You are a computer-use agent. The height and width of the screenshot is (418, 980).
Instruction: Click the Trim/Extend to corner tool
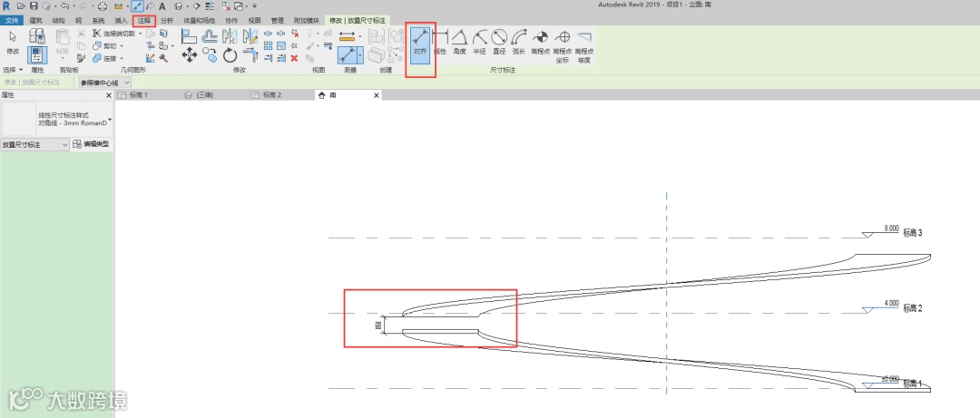pos(250,55)
